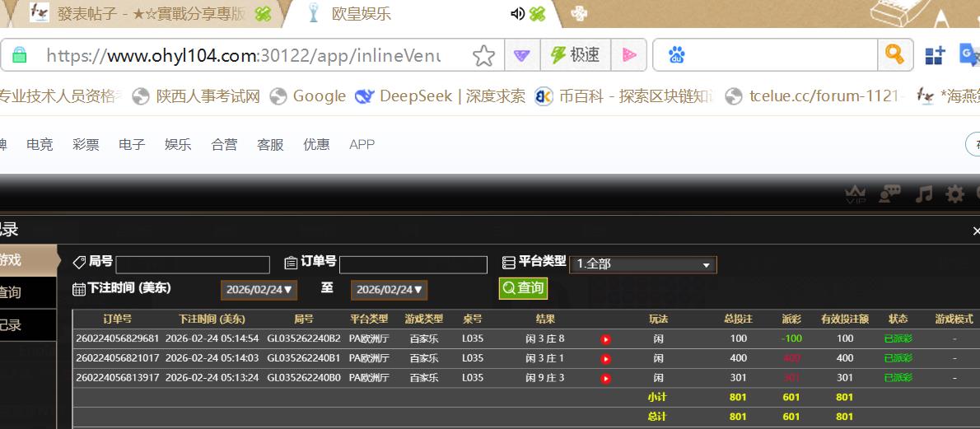The width and height of the screenshot is (980, 429).
Task: Click the 闲 9 庄 3 result cell
Action: pyautogui.click(x=545, y=378)
